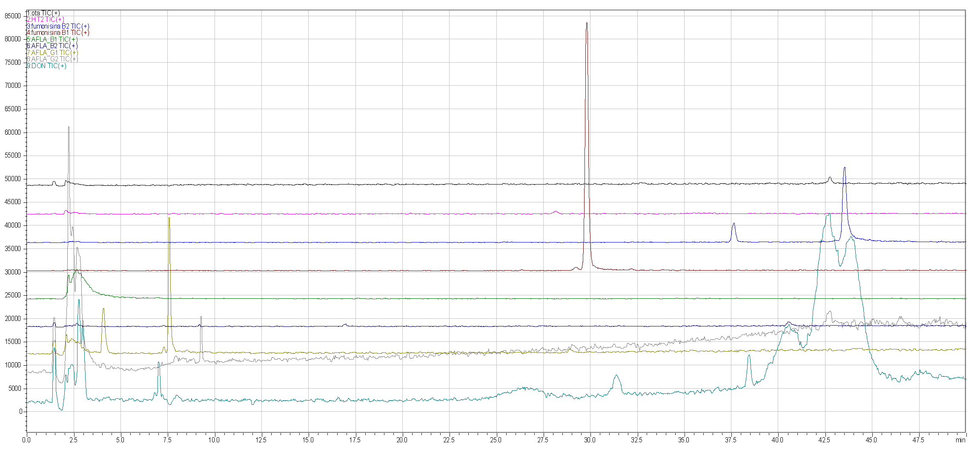Screen dimensions: 980x453
Task: Click the '1:ota TIC(+)' legend entry
Action: (43, 13)
